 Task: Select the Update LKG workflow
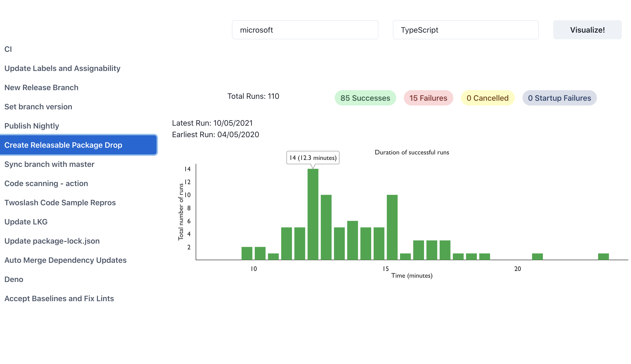pyautogui.click(x=26, y=222)
